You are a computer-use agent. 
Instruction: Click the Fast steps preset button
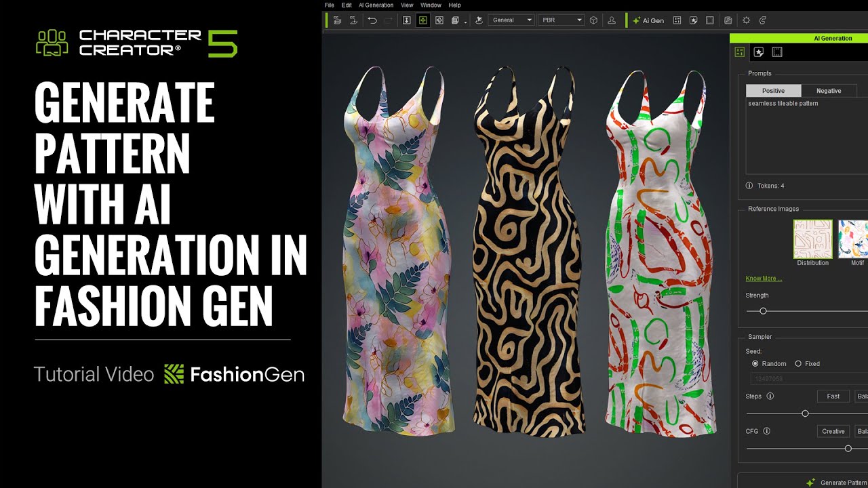(833, 396)
